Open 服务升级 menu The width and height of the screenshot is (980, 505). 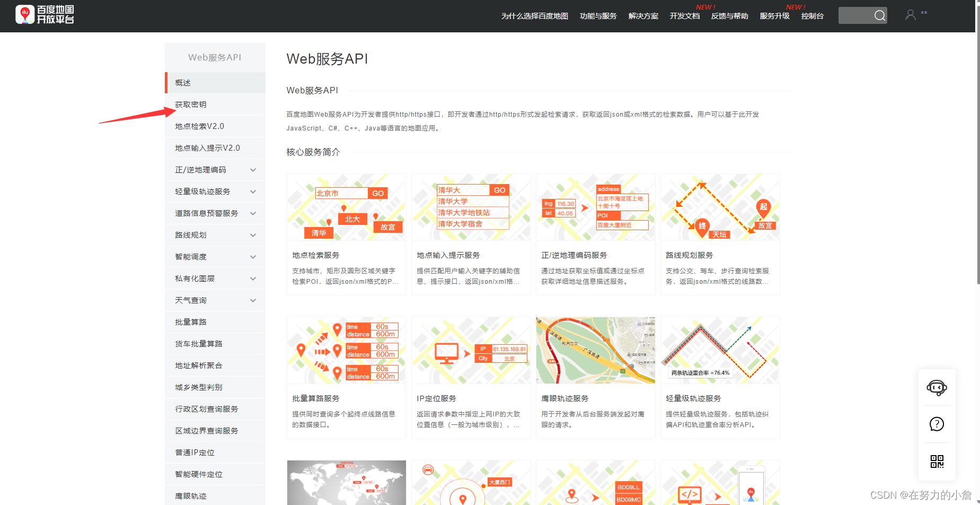[x=775, y=16]
